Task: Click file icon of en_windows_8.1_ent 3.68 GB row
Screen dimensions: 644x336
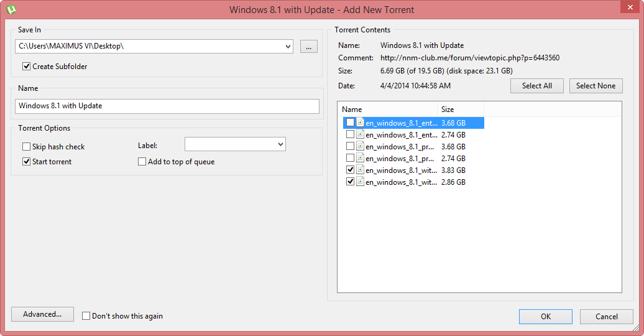Action: click(x=360, y=123)
